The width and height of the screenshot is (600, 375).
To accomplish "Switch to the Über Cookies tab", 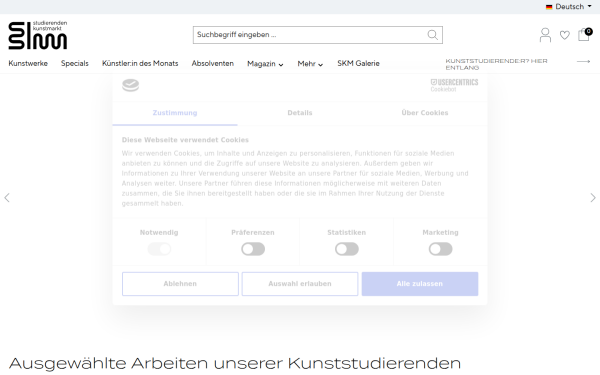I will pyautogui.click(x=425, y=113).
